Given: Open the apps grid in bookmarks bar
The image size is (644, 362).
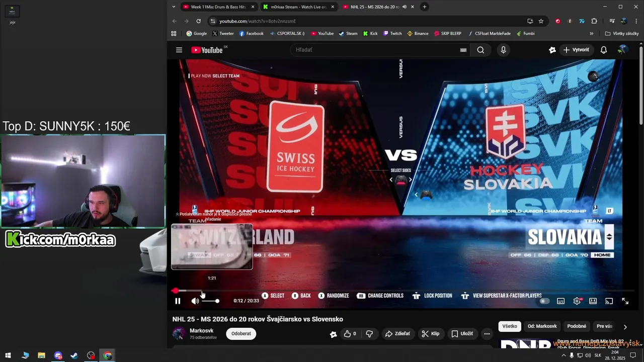Looking at the screenshot, I should (174, 34).
